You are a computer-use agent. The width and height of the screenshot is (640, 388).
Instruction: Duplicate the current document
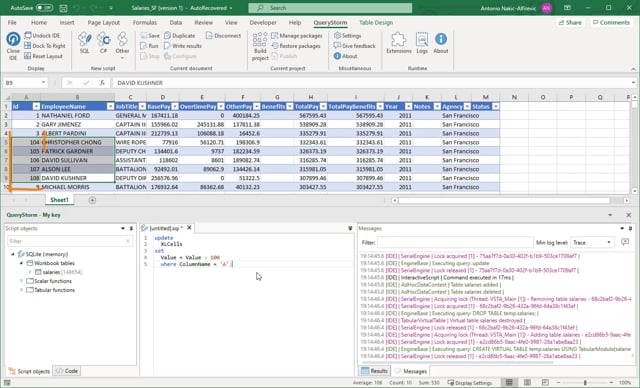(x=180, y=35)
